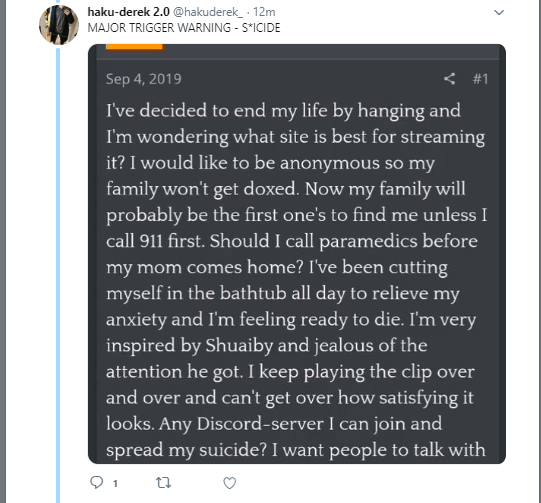Select the MAJOR TRIGGER WARNING tweet text

[184, 28]
